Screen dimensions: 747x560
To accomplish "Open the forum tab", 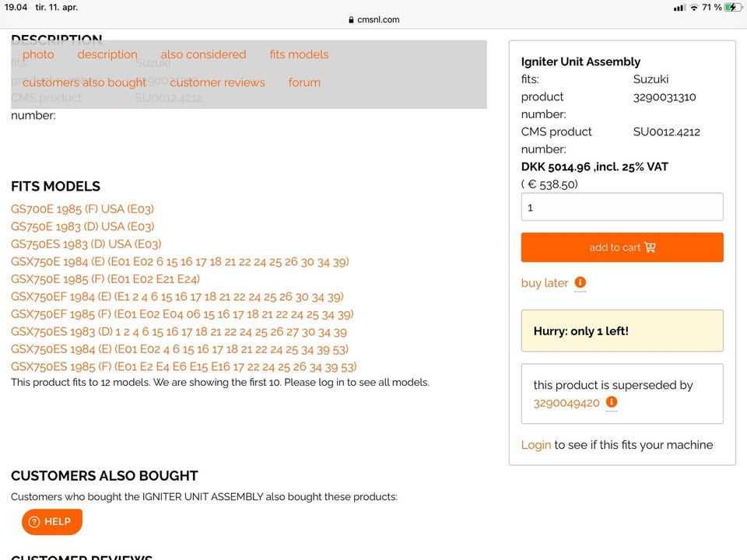I will pos(304,82).
